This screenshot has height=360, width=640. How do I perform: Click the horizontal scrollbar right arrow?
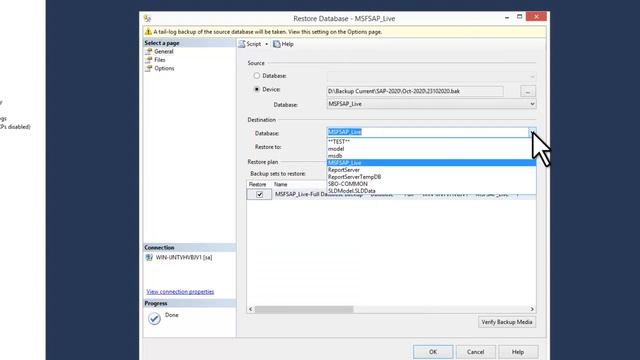coord(532,309)
